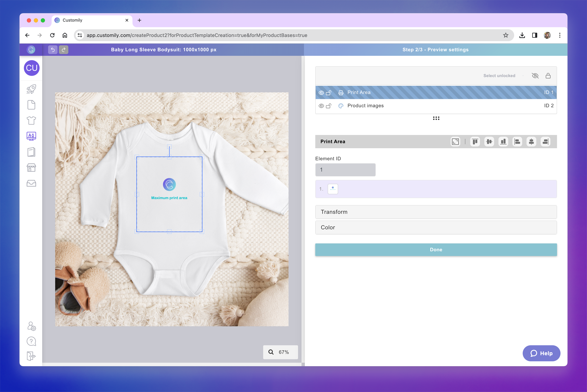Click the Done button
Image resolution: width=587 pixels, height=392 pixels.
[436, 250]
